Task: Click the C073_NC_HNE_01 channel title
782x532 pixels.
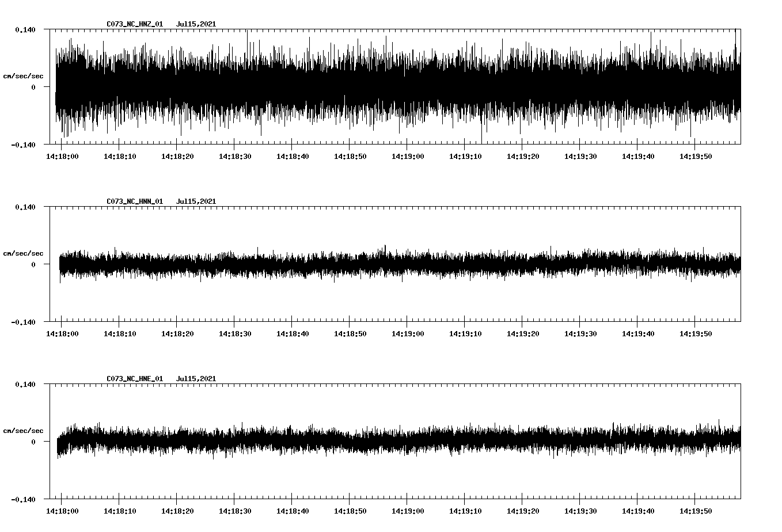Action: pyautogui.click(x=134, y=379)
